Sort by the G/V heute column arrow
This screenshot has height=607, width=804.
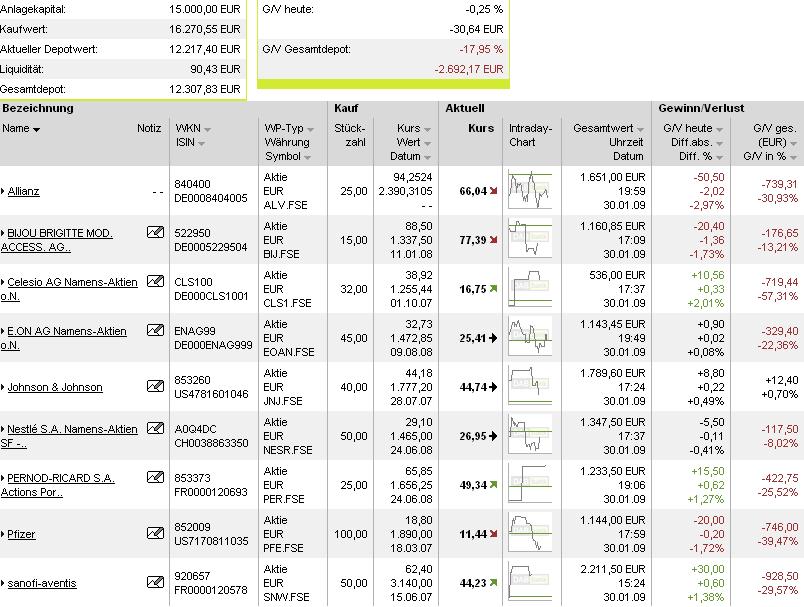click(x=719, y=130)
